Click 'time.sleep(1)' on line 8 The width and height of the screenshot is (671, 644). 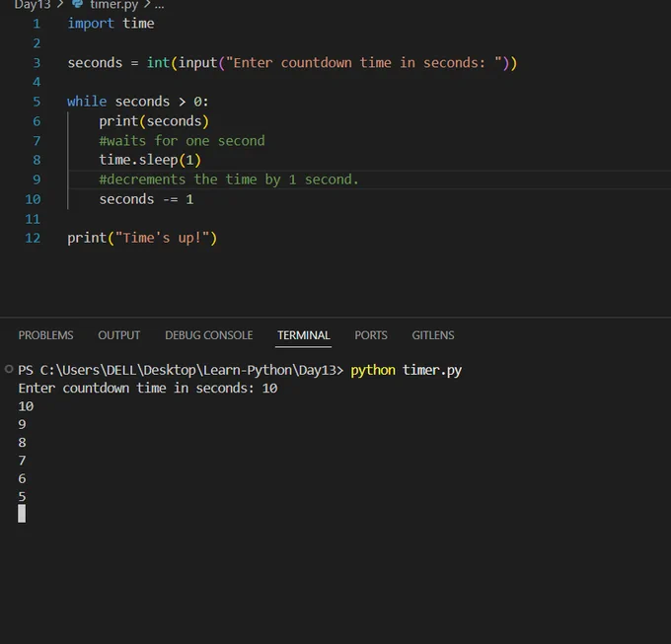coord(150,160)
